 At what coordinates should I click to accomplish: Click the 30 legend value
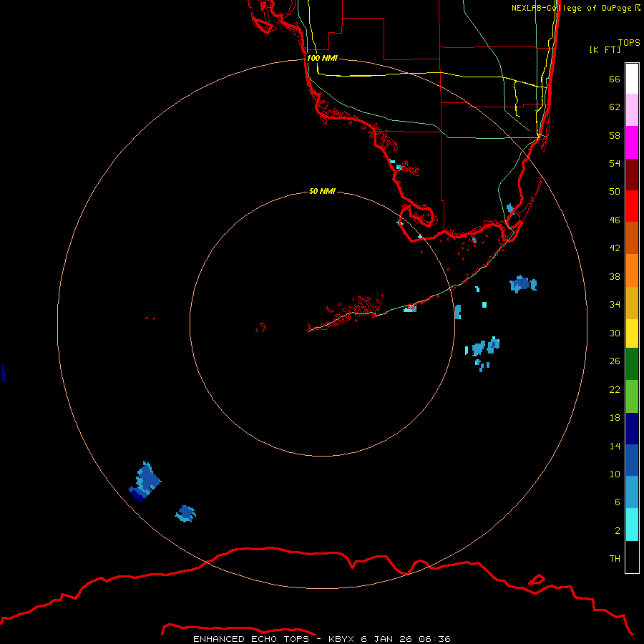[x=615, y=333]
